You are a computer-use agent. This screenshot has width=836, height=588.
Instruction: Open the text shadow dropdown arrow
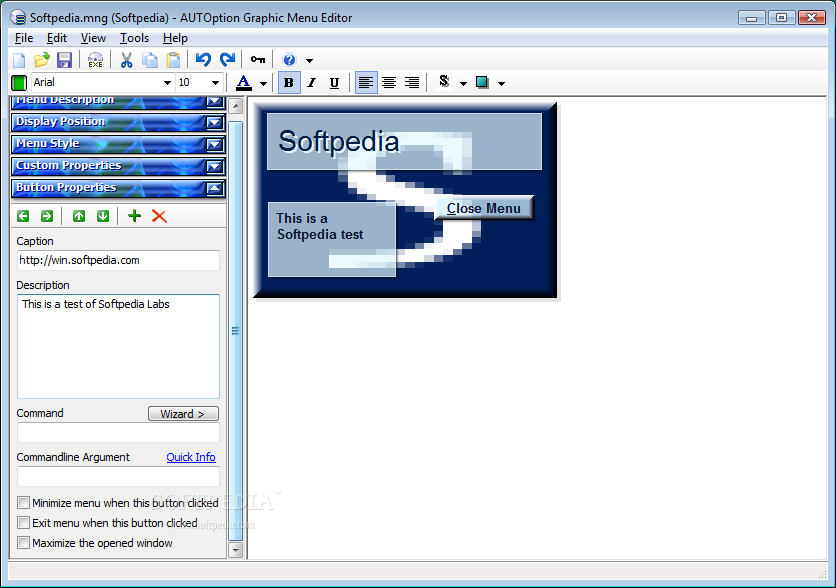tap(463, 84)
